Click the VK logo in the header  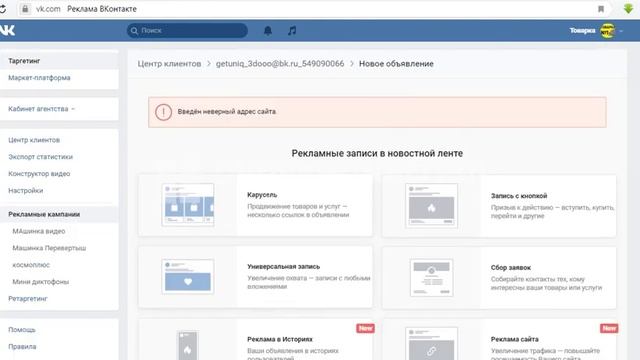[7, 30]
